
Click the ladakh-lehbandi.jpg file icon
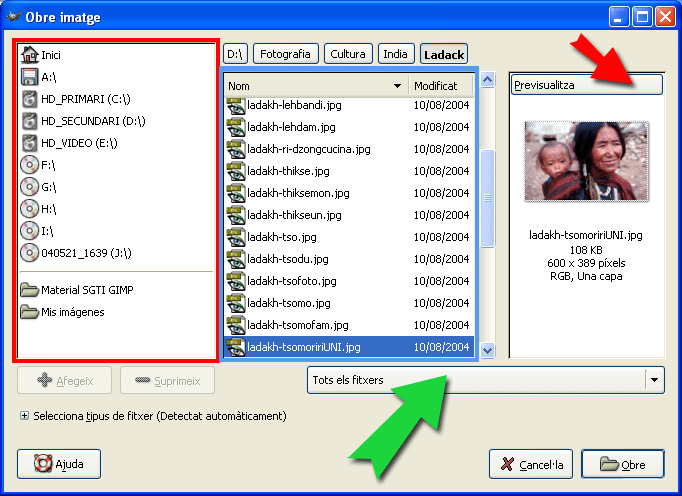point(236,105)
